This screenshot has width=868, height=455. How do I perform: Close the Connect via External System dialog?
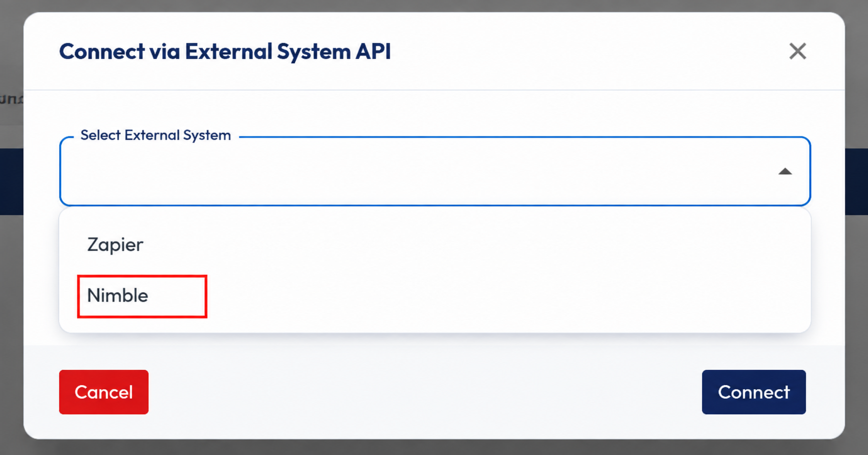coord(797,51)
